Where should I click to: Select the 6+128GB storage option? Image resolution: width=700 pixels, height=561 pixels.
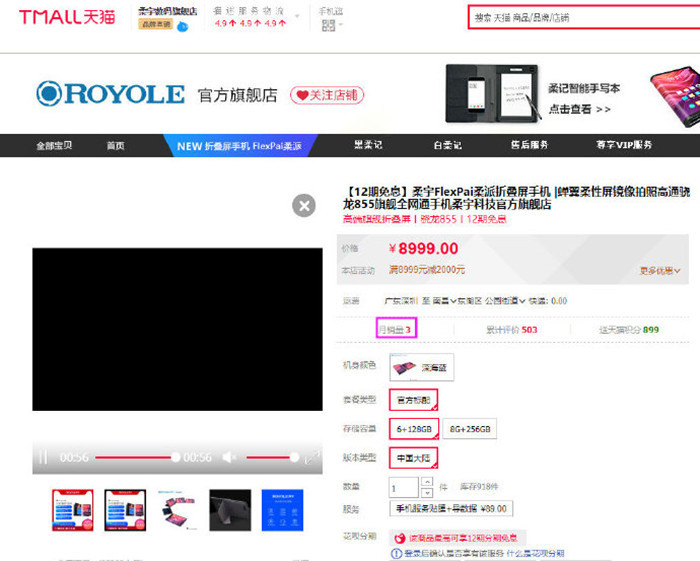point(413,429)
